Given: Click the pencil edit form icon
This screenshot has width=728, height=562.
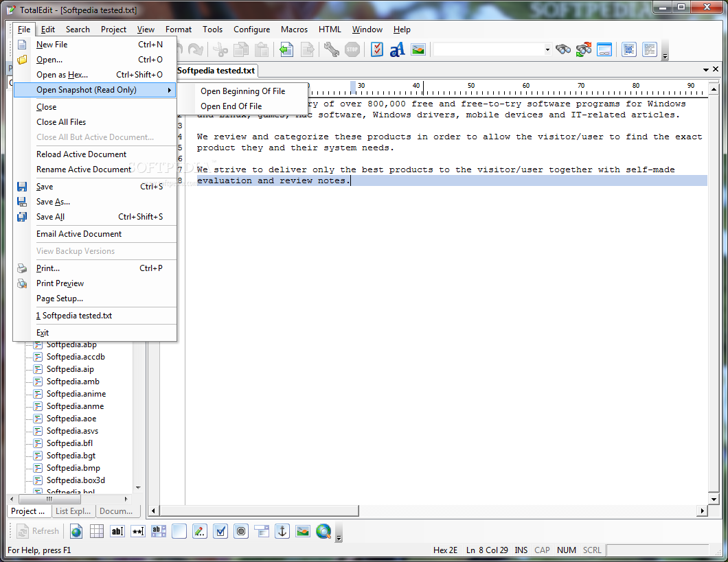Looking at the screenshot, I should [x=200, y=531].
